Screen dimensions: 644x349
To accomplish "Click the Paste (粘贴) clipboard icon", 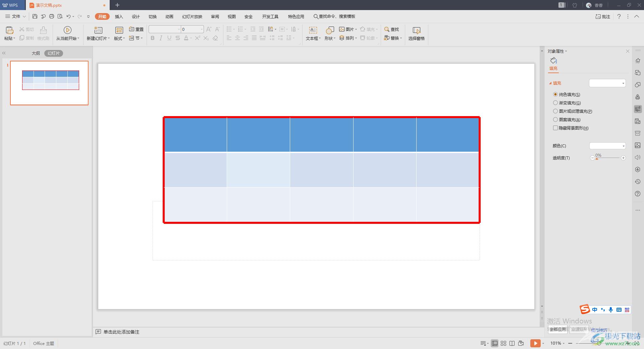I will coord(9,30).
